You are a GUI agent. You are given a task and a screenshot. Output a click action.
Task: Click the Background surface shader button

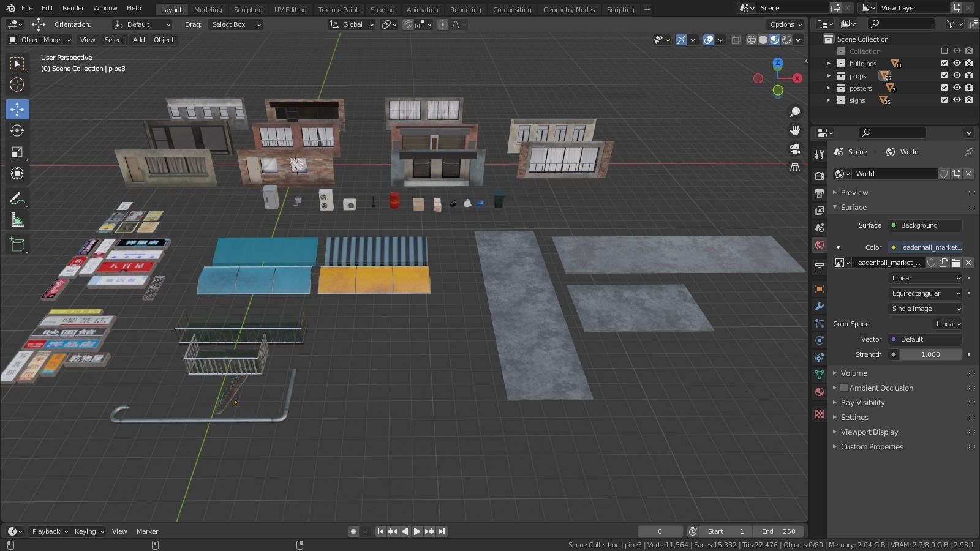click(x=925, y=225)
